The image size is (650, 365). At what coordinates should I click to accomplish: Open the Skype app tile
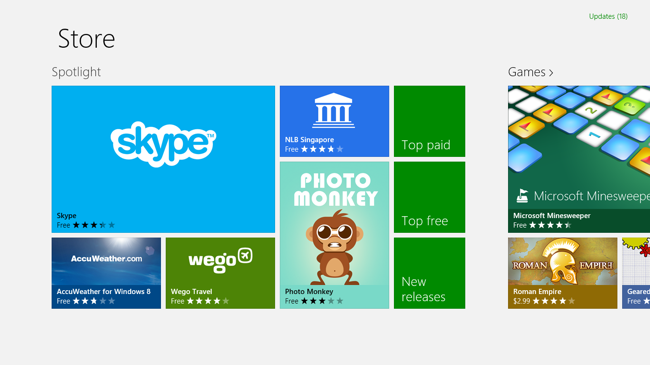(x=163, y=159)
